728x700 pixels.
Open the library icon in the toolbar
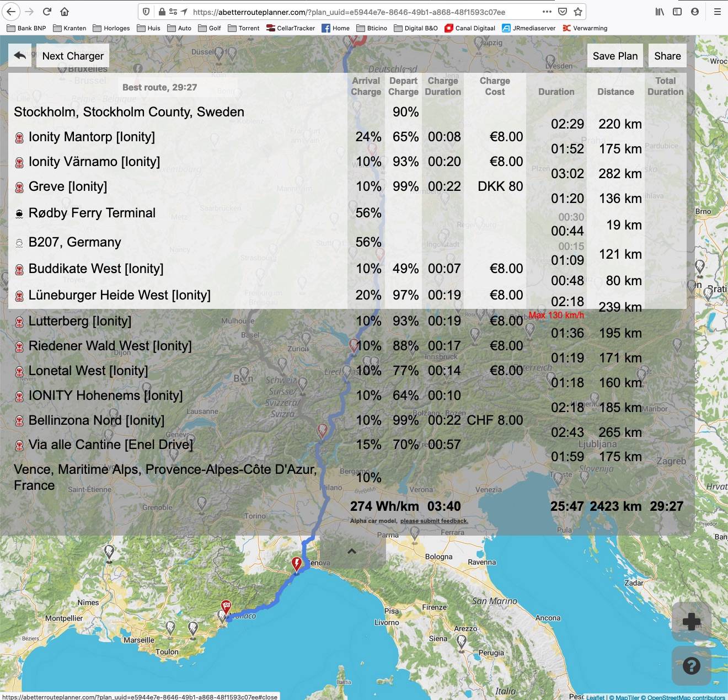(x=660, y=12)
